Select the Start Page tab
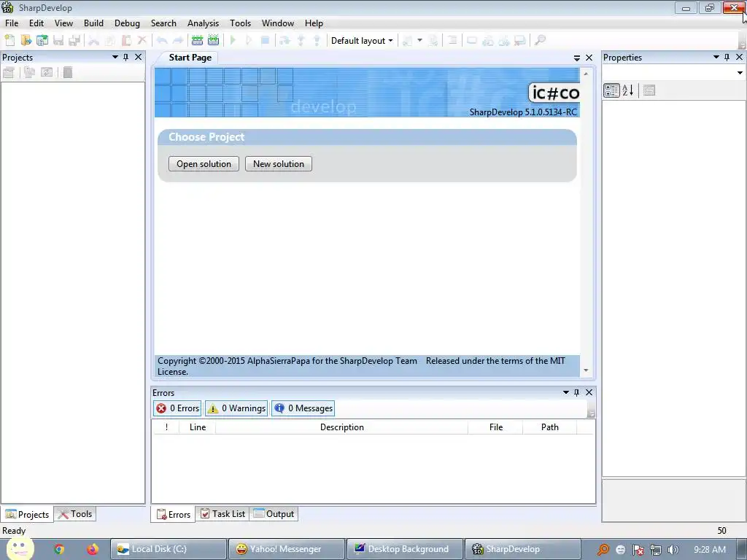Viewport: 747px width, 560px height. pyautogui.click(x=190, y=57)
